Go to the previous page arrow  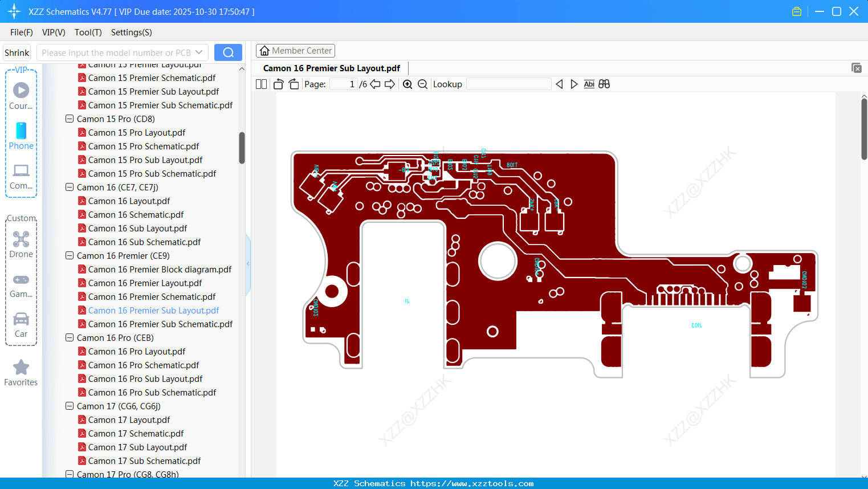(375, 84)
